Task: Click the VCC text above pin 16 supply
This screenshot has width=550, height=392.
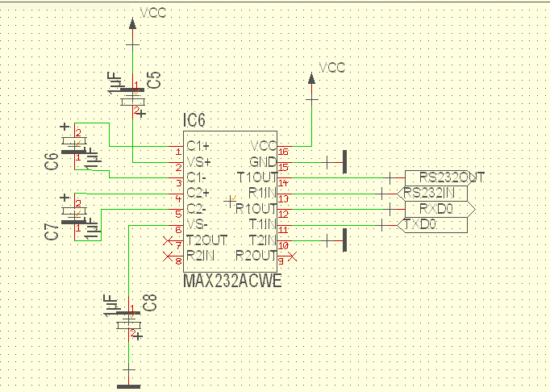Action: click(332, 68)
